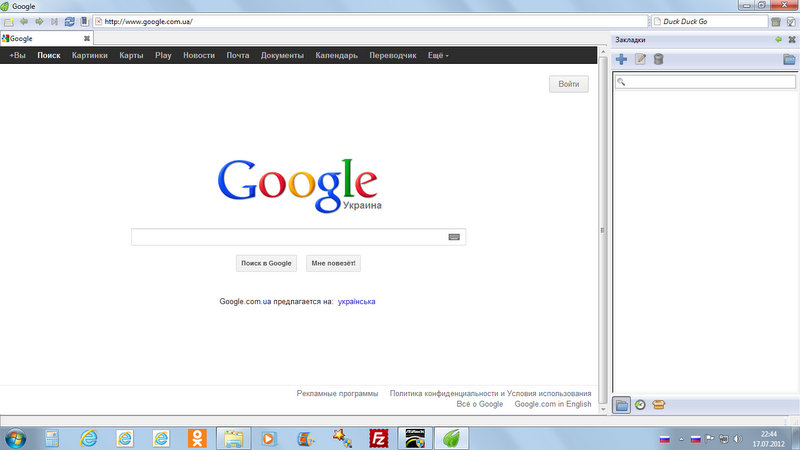Click the Поиск в Google button
Image resolution: width=800 pixels, height=450 pixels.
(x=266, y=263)
